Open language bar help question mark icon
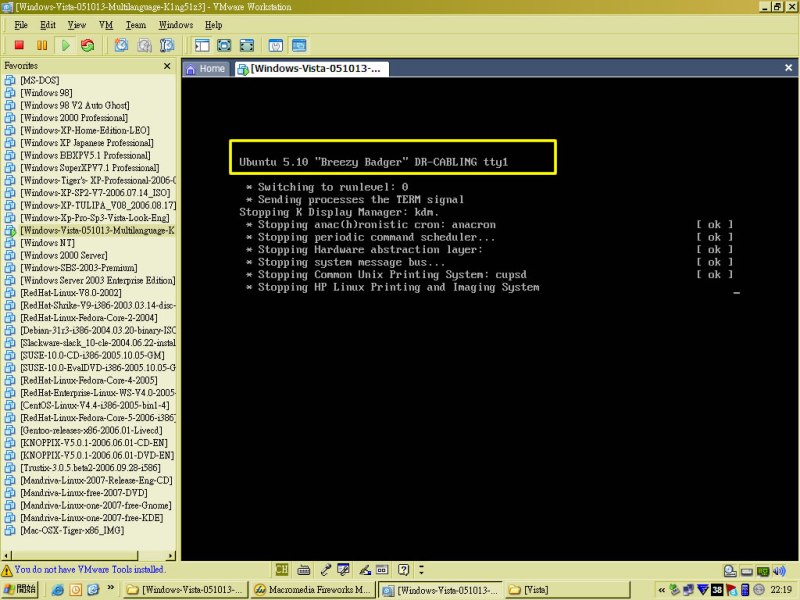Viewport: 800px width, 600px height. click(x=404, y=569)
